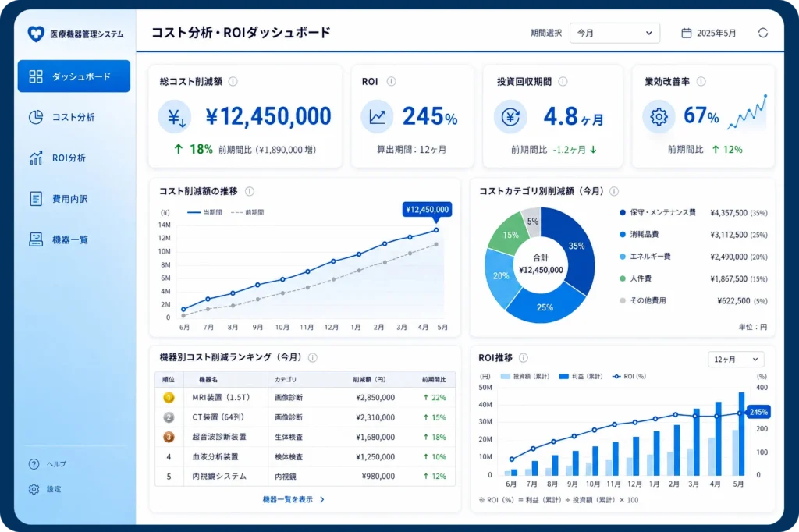This screenshot has height=532, width=799.
Task: Click the heart logo of 医療機器管理システム
Action: tap(36, 34)
